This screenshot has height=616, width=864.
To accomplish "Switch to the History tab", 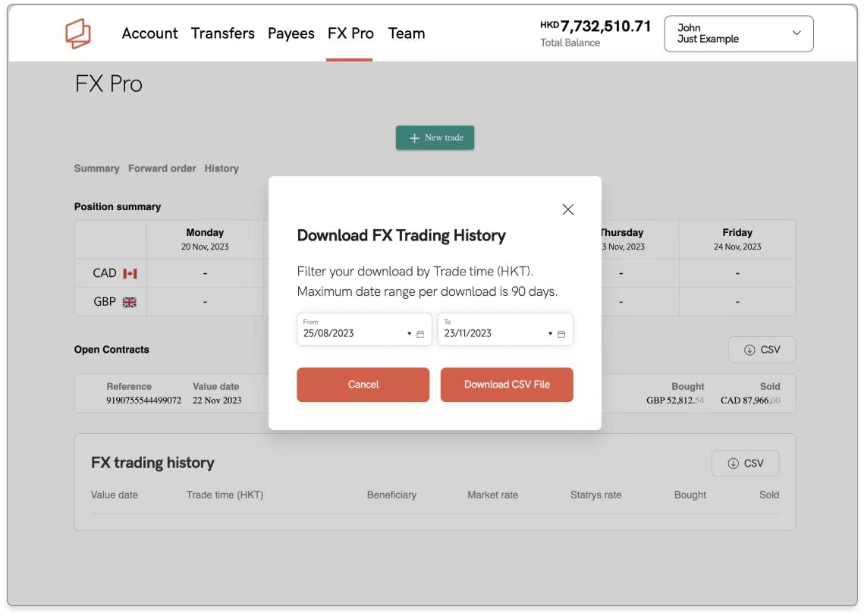I will tap(221, 168).
